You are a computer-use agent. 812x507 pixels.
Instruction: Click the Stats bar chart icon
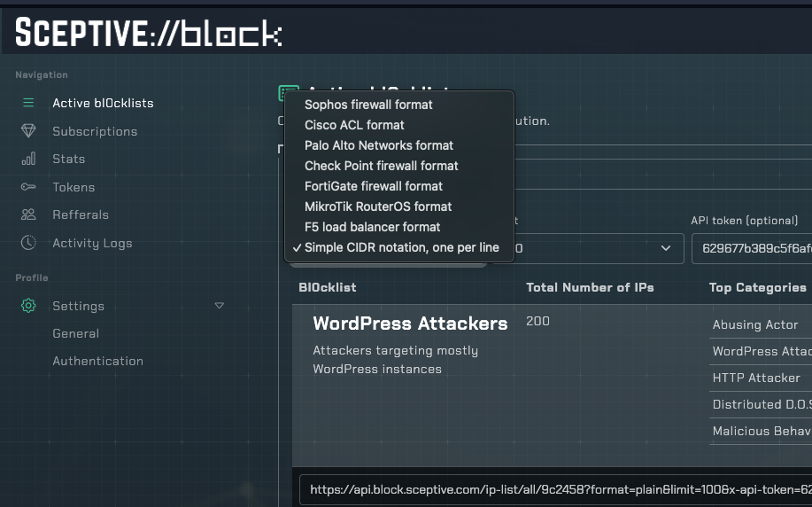[28, 159]
